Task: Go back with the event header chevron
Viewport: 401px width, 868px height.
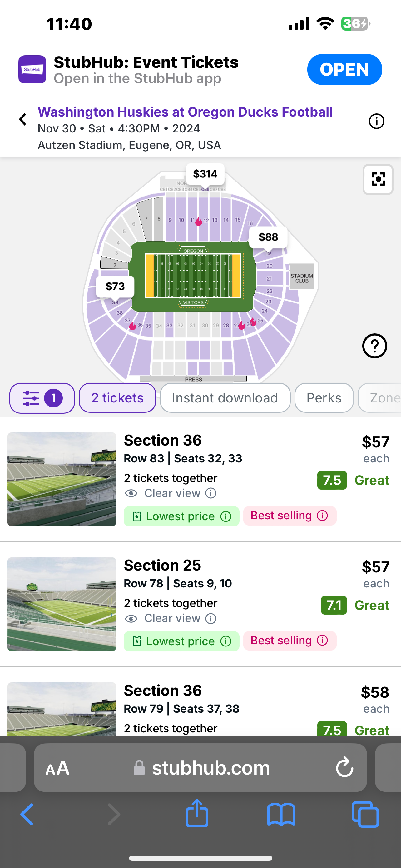Action: (23, 119)
